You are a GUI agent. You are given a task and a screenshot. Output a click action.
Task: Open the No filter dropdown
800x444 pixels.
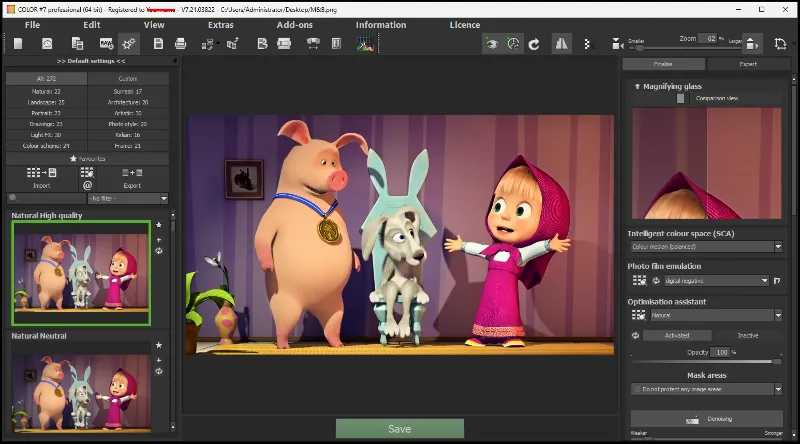pyautogui.click(x=128, y=199)
